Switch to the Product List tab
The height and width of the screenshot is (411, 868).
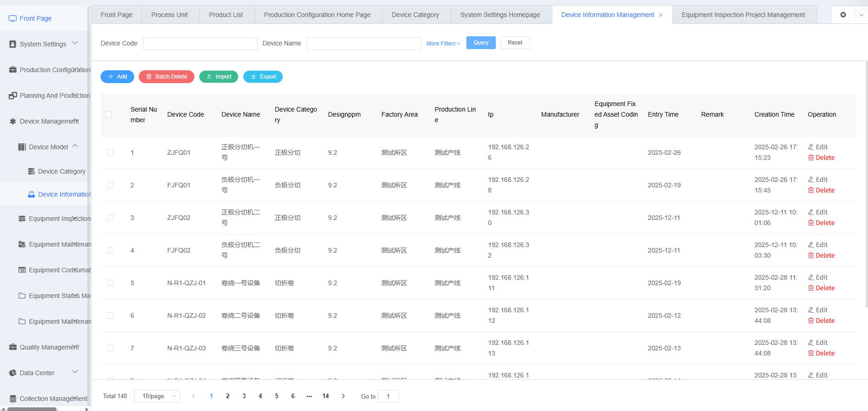pyautogui.click(x=226, y=15)
